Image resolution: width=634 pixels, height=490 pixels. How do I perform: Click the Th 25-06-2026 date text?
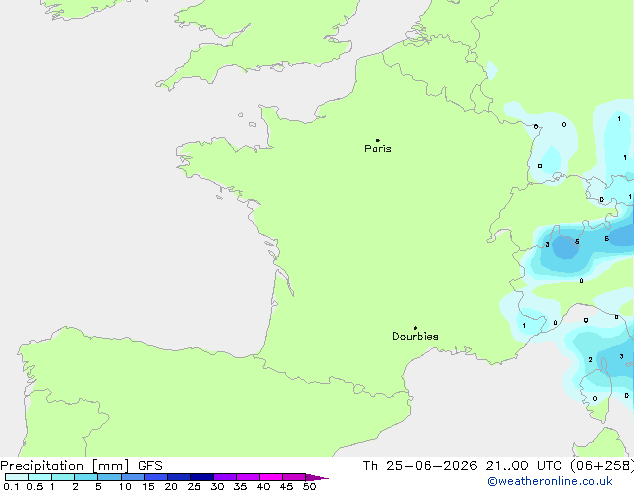click(420, 466)
